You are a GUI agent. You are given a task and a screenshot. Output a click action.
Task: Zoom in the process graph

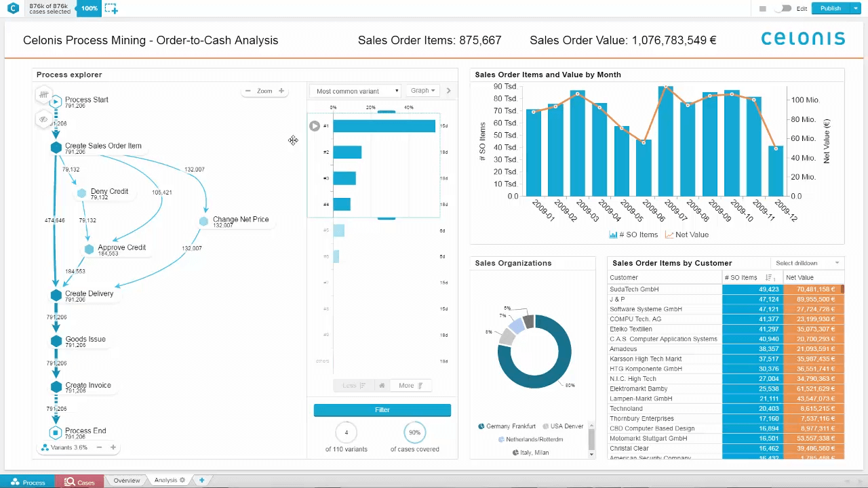pyautogui.click(x=281, y=91)
